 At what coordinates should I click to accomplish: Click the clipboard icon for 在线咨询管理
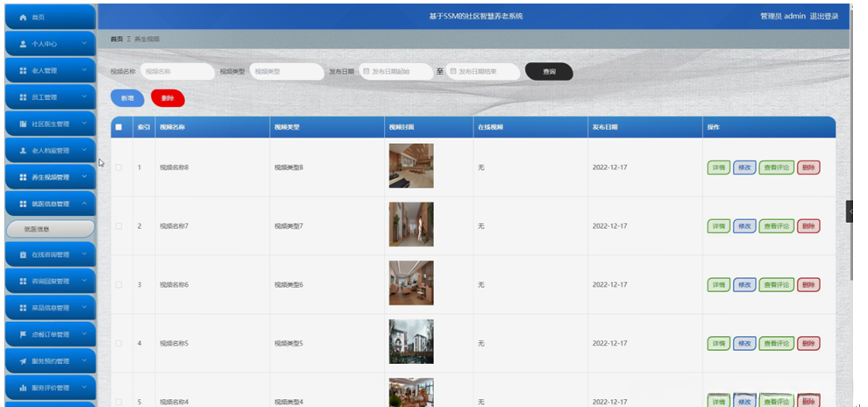point(23,254)
